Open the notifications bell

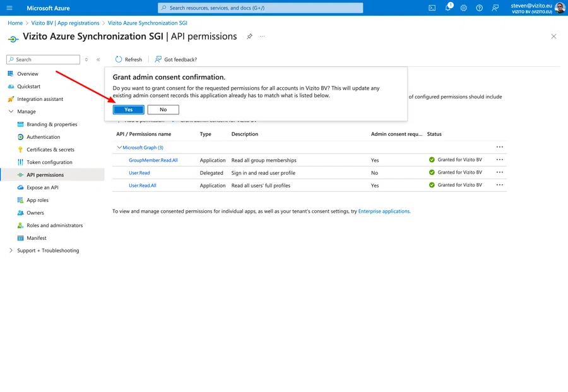(448, 8)
